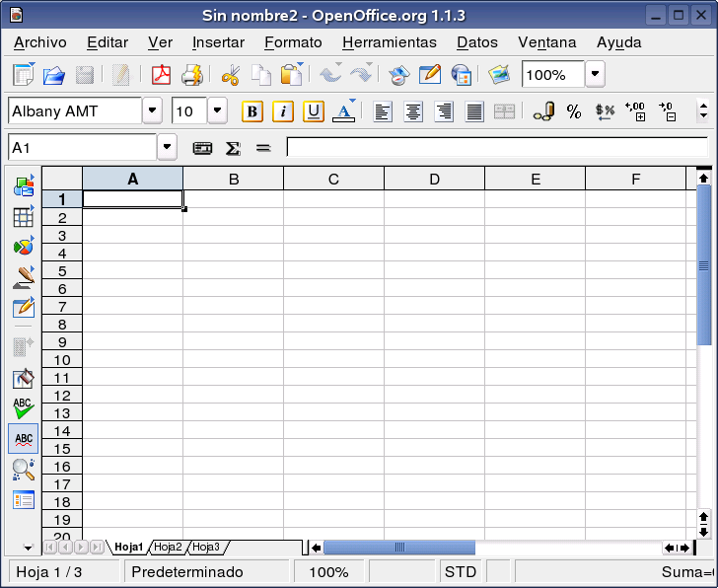Undo the last action

pos(330,73)
